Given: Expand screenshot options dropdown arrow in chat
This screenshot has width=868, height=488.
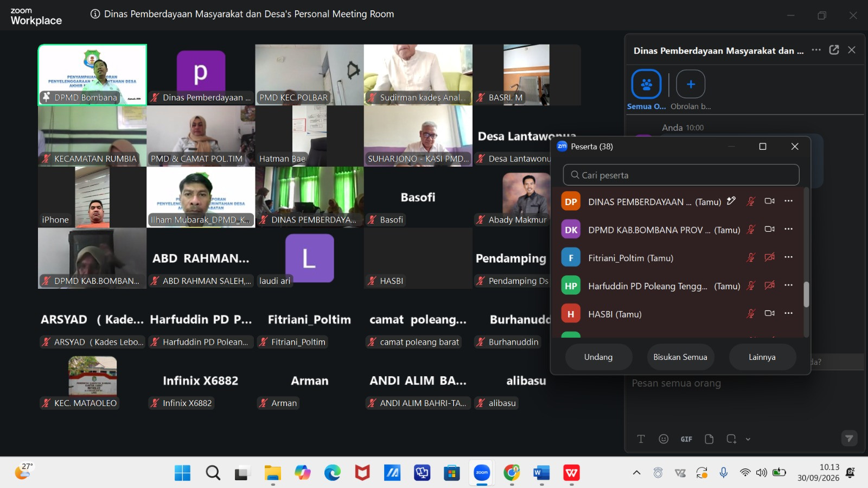Looking at the screenshot, I should (x=748, y=439).
